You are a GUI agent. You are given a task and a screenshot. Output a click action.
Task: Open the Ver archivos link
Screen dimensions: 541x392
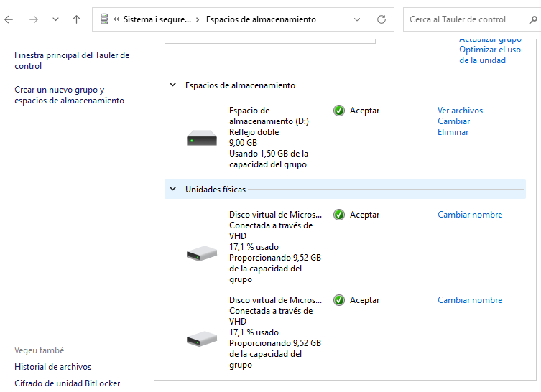click(x=460, y=111)
